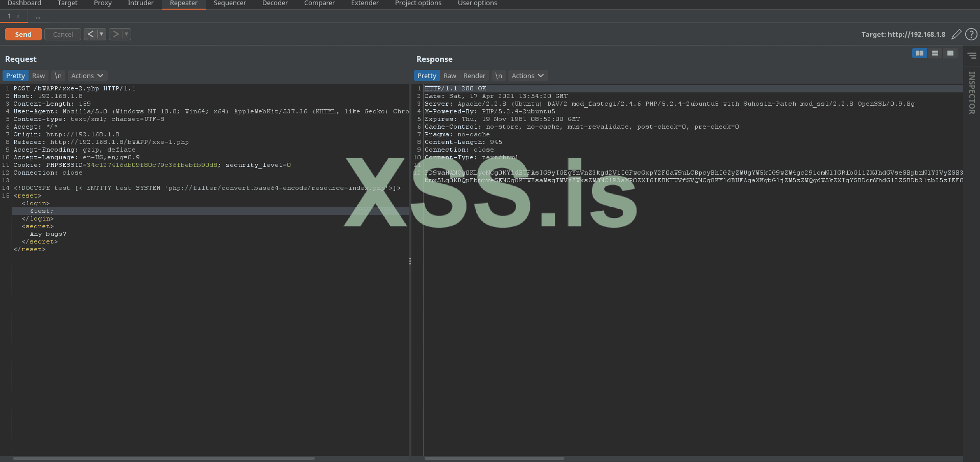Click the User-Agent request header line
The image size is (980, 462).
point(211,112)
